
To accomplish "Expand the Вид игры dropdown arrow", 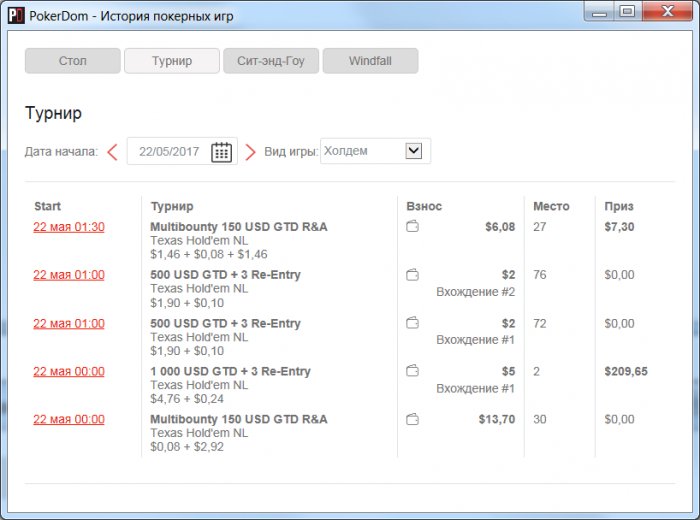I will [x=414, y=151].
